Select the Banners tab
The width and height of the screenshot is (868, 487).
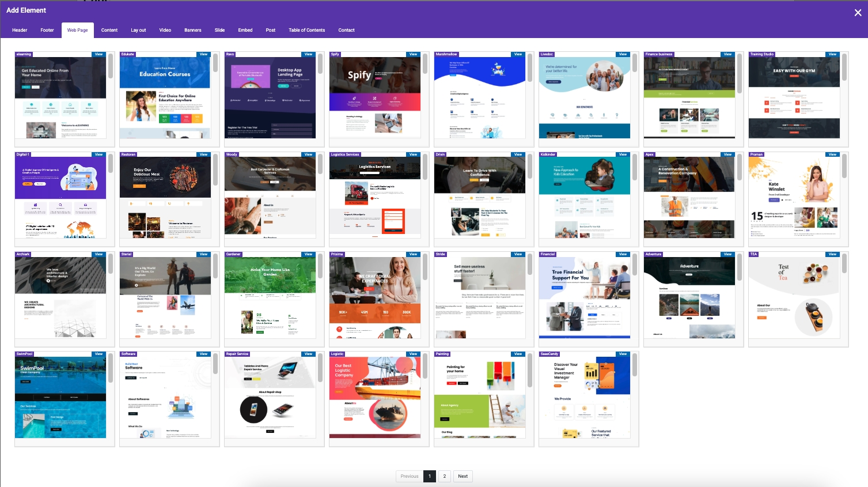[193, 30]
